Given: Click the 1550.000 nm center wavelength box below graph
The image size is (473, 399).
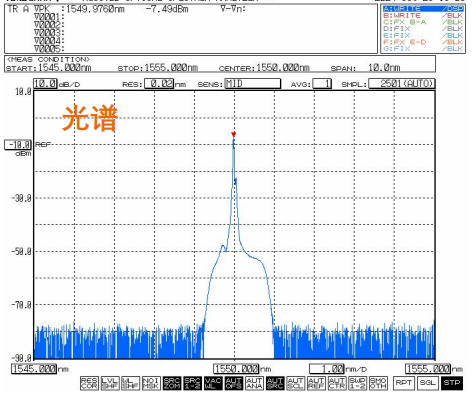Looking at the screenshot, I should click(x=236, y=369).
